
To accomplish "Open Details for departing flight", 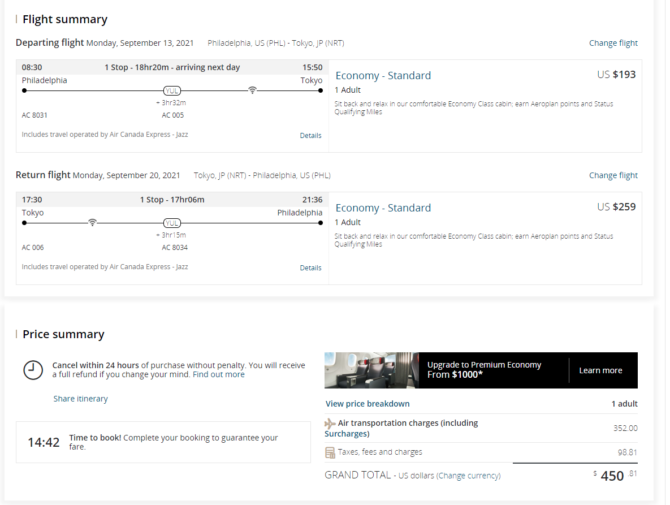I will (x=311, y=135).
